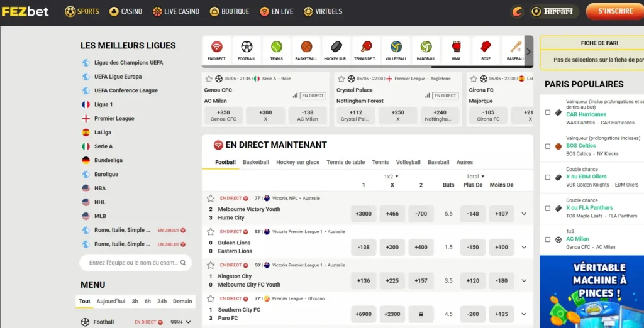Viewport: 644px width, 328px height.
Task: Click the S'inscrire button
Action: coord(615,11)
